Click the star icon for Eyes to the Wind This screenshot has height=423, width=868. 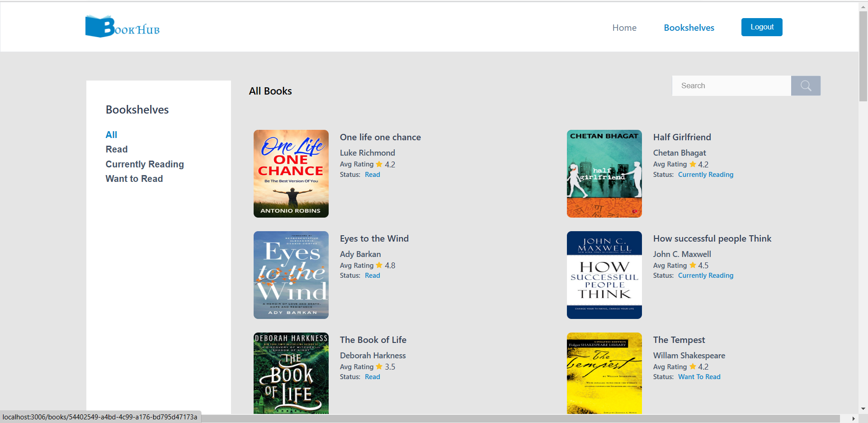pos(379,266)
